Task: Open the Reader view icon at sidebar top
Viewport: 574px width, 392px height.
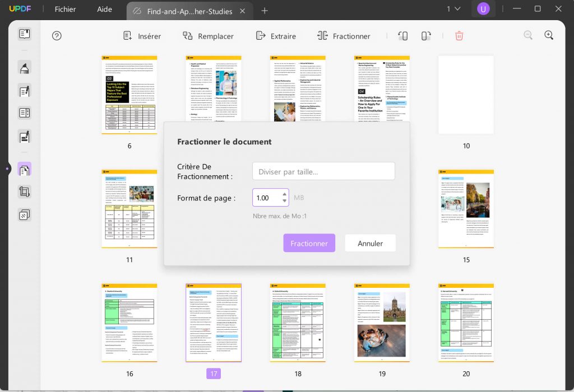Action: click(24, 34)
